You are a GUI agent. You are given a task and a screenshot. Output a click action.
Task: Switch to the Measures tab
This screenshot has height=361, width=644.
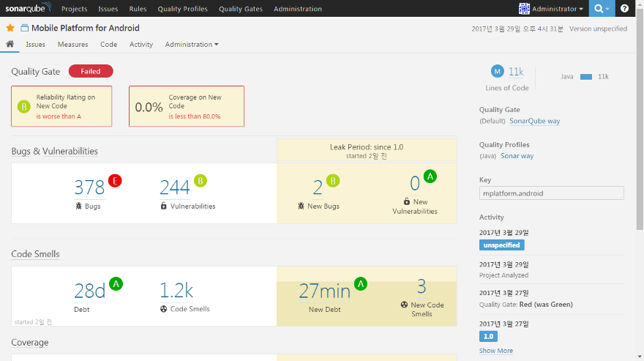click(72, 45)
